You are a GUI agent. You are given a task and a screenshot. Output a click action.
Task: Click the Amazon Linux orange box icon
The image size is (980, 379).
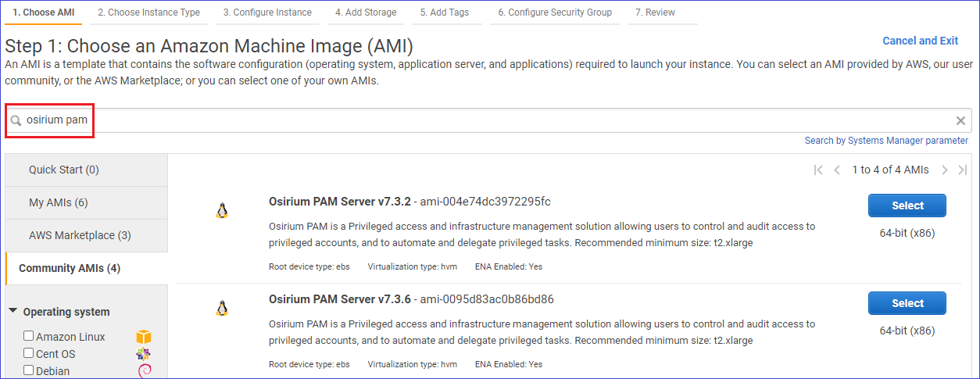pos(144,337)
